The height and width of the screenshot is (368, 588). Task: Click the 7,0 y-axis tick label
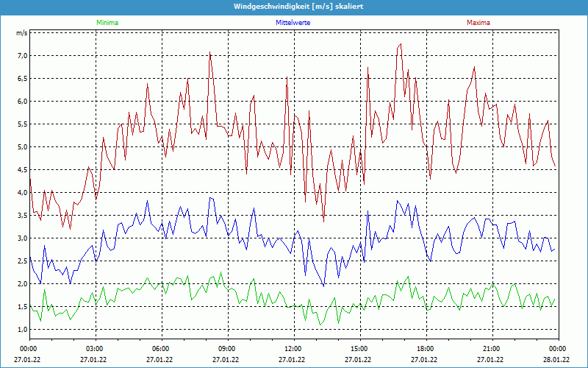(x=22, y=55)
